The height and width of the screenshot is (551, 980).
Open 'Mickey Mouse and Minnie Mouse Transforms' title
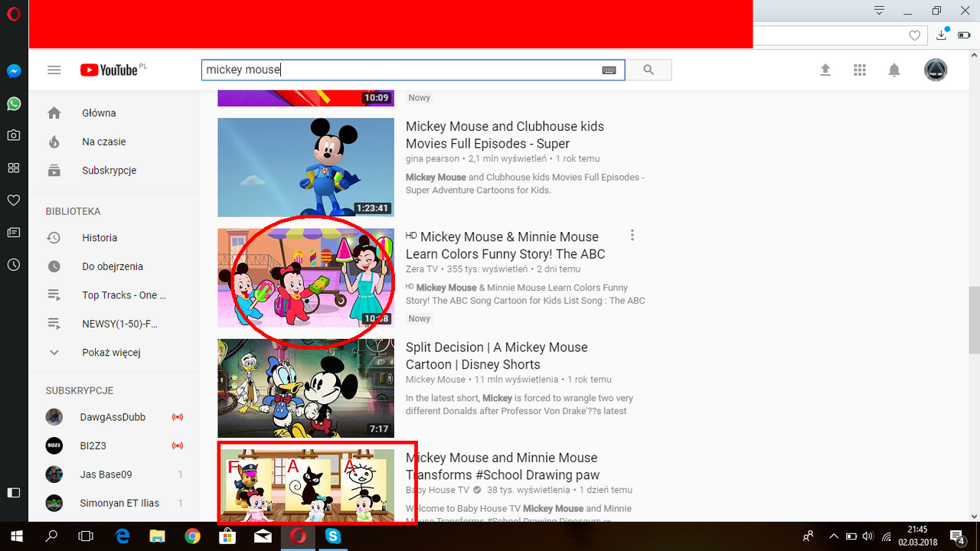pyautogui.click(x=502, y=466)
